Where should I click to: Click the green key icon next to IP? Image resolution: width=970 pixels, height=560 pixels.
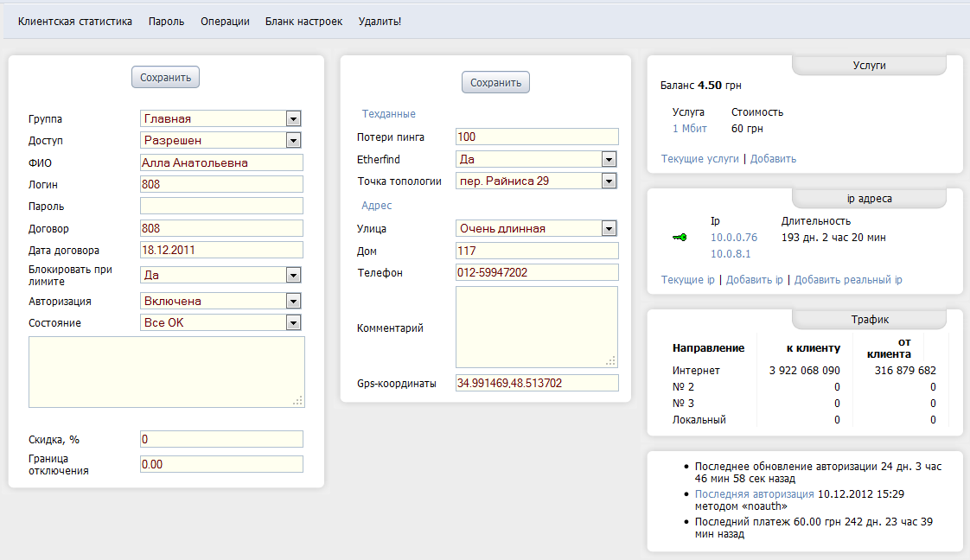click(x=679, y=238)
